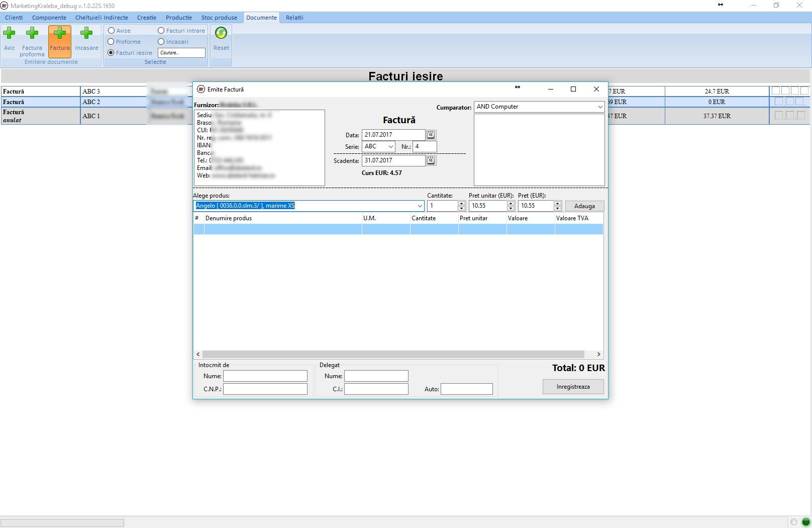
Task: Select the Facturi intrare radio button
Action: (x=161, y=31)
